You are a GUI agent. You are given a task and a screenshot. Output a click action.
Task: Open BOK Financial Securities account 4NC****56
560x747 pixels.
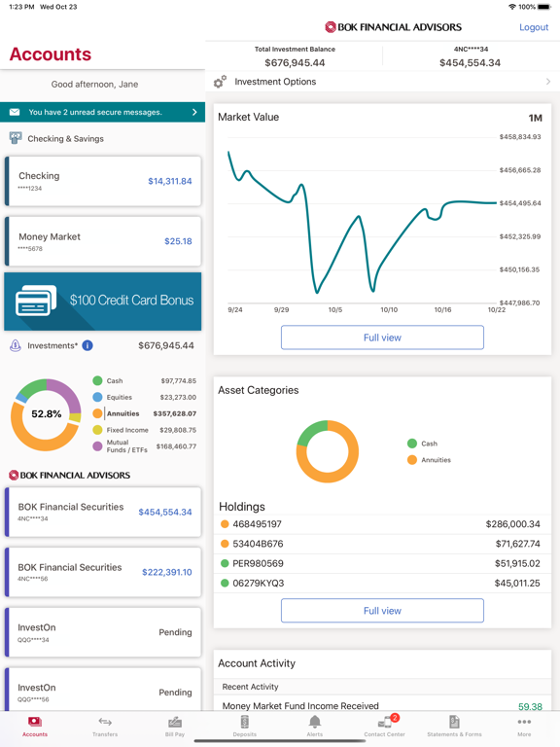pos(103,572)
